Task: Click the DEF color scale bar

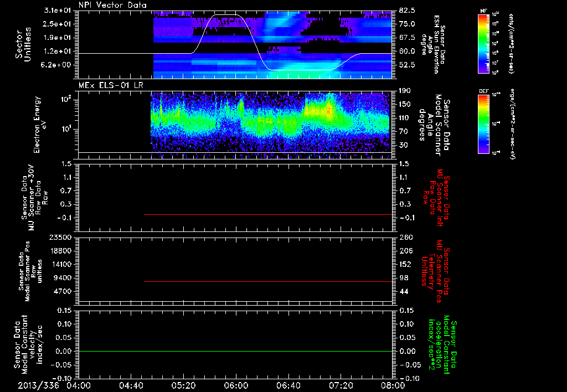Action: tap(483, 123)
